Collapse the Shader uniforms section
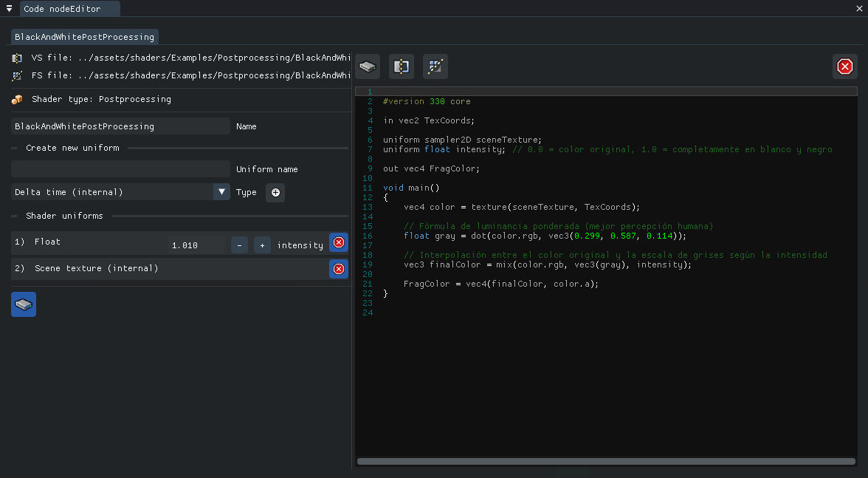 [13, 216]
